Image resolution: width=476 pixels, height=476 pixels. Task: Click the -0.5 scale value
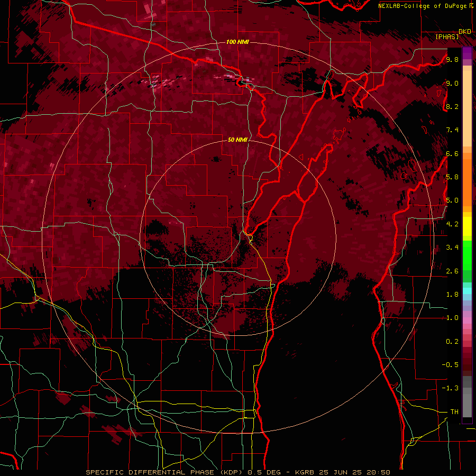(451, 364)
